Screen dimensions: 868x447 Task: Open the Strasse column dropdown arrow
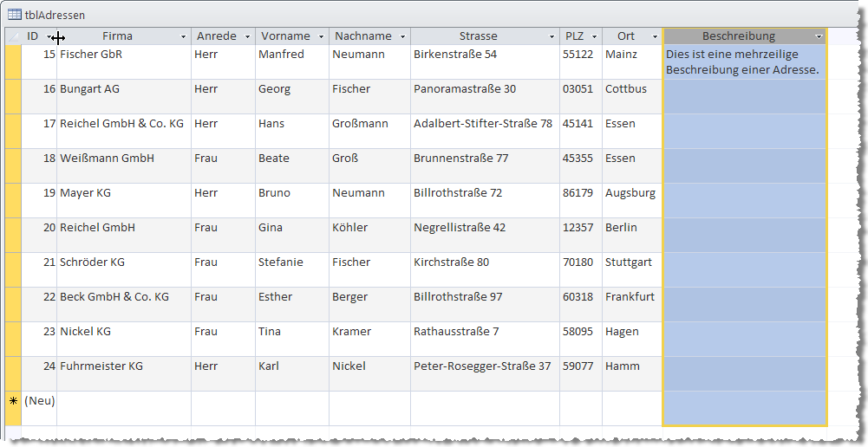pyautogui.click(x=551, y=37)
